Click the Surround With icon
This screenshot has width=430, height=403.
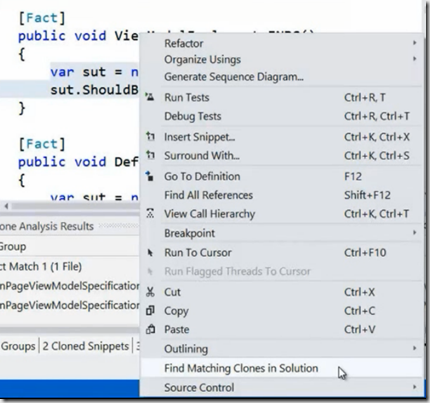click(150, 155)
